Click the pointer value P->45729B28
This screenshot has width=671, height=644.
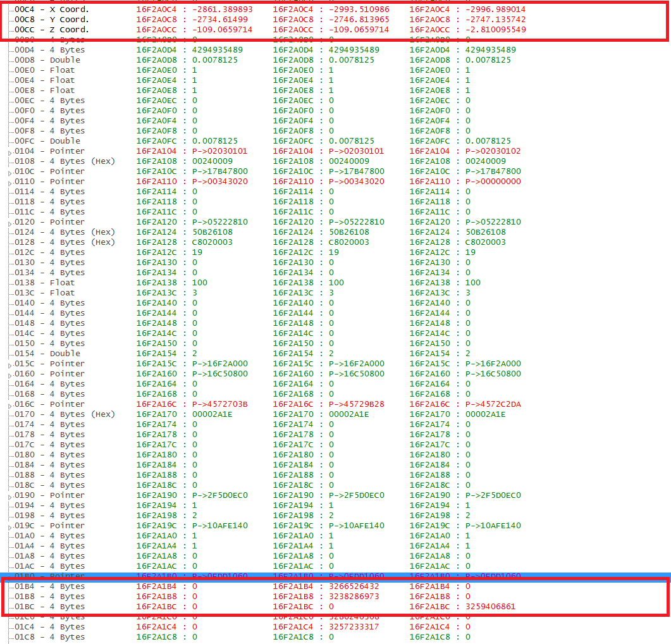[x=357, y=404]
